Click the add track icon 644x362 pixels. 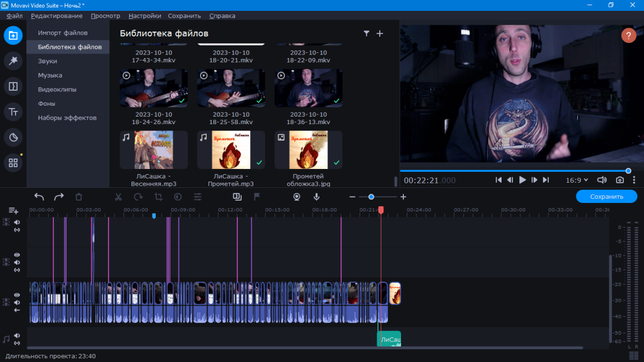[13, 210]
